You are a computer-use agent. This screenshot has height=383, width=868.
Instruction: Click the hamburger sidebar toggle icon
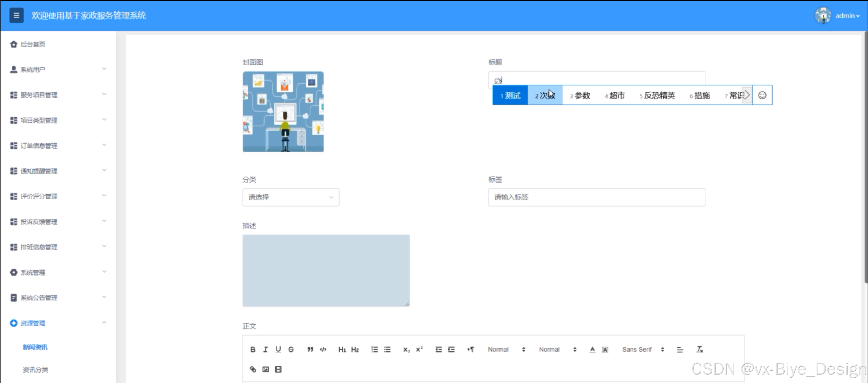(x=16, y=16)
